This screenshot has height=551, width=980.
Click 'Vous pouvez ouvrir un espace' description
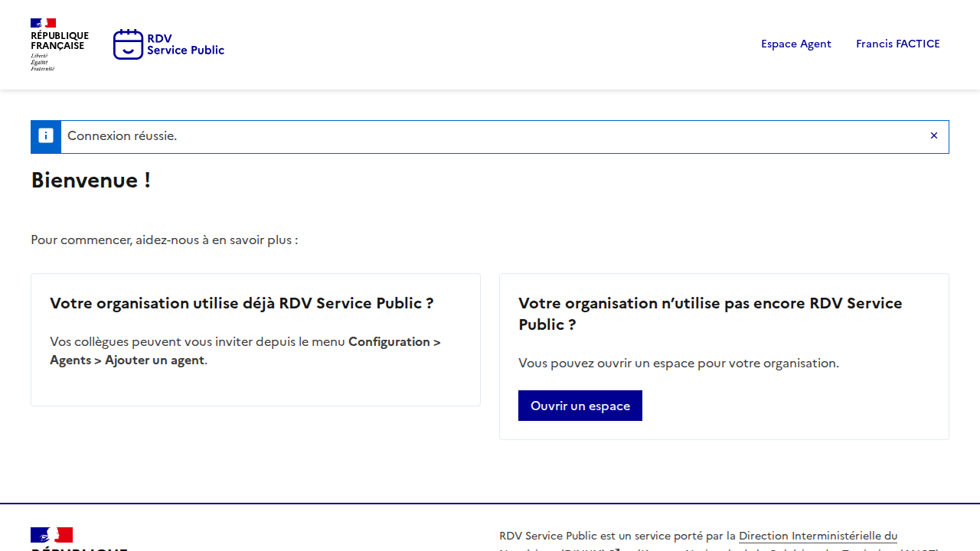pyautogui.click(x=678, y=363)
